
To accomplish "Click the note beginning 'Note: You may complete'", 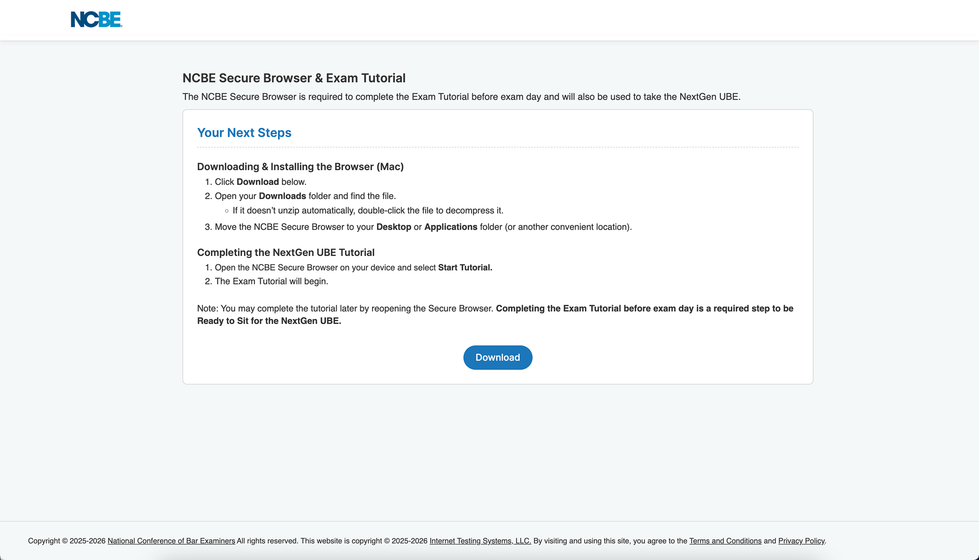I will click(x=495, y=315).
